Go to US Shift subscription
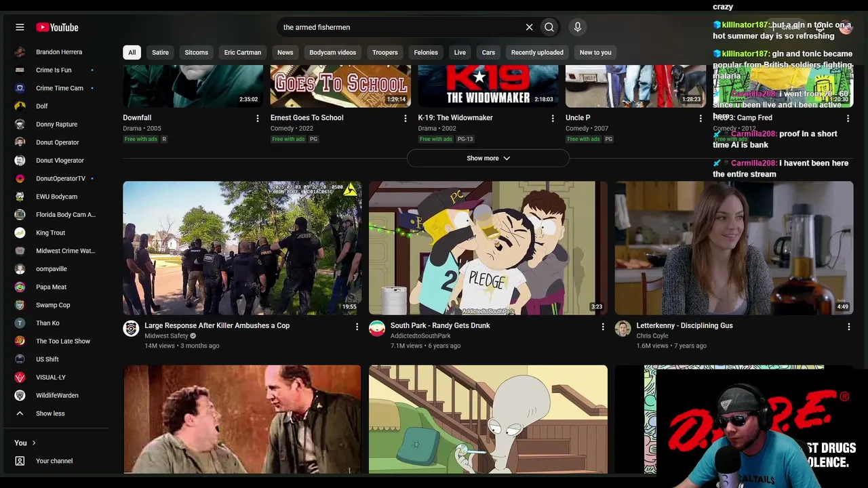Image resolution: width=868 pixels, height=488 pixels. tap(56, 359)
